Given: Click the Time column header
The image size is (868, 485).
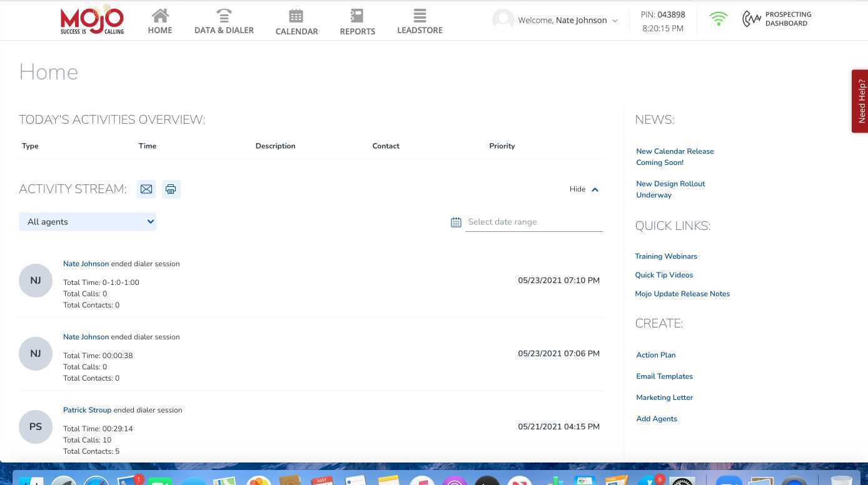Looking at the screenshot, I should (x=148, y=146).
